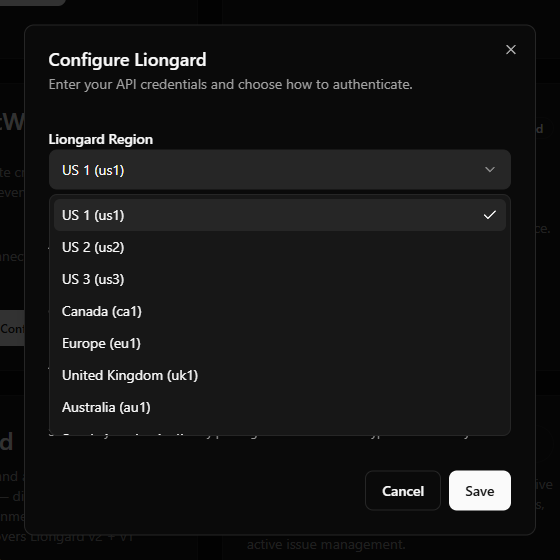Choose Europe (eu1) region
Viewport: 560px width, 560px height.
[x=280, y=343]
